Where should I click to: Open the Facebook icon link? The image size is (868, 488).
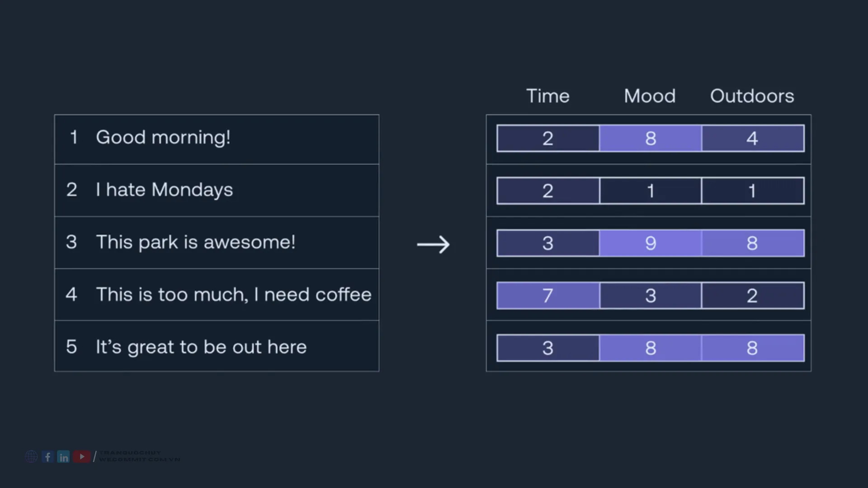[x=48, y=457]
